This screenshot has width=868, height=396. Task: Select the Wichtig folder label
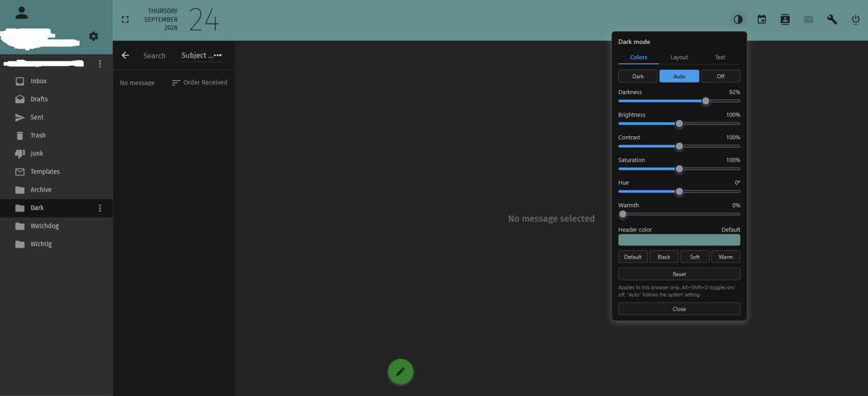[41, 244]
